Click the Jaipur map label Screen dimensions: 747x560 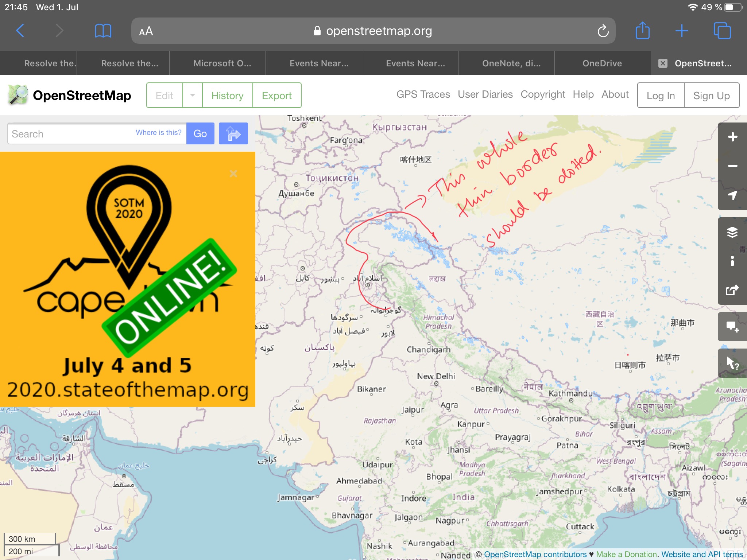(413, 410)
